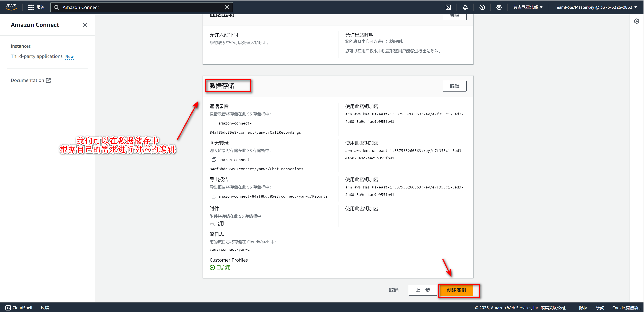Image resolution: width=644 pixels, height=312 pixels.
Task: Select the 允许出站呼叫 heading
Action: coord(359,35)
